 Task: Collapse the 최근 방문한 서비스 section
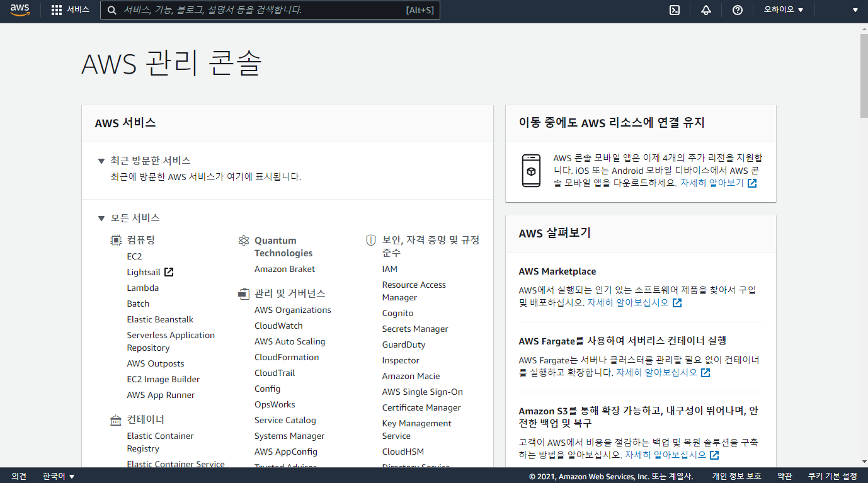[x=101, y=161]
